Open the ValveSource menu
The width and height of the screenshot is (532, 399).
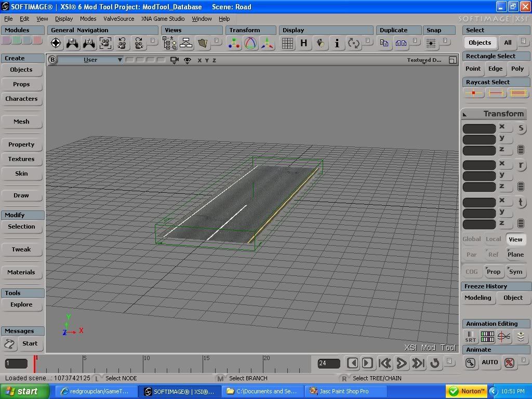119,19
